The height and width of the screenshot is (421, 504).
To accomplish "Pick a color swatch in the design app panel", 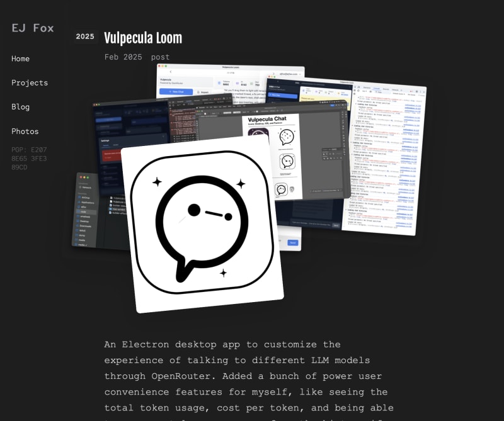I will pyautogui.click(x=324, y=159).
